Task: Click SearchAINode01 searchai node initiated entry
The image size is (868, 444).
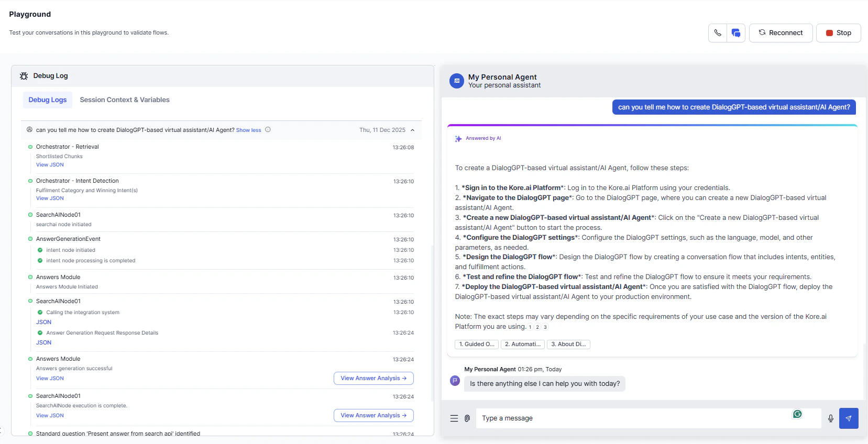Action: (x=63, y=224)
